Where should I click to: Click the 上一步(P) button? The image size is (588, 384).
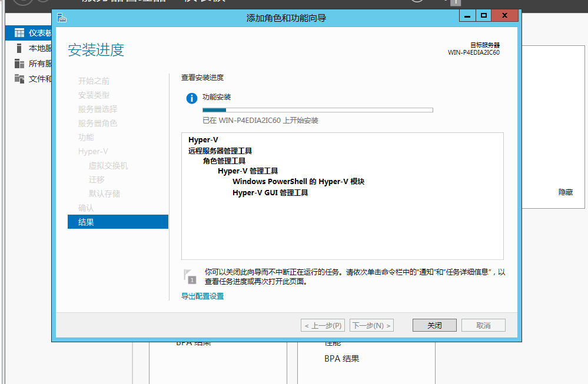tap(323, 325)
